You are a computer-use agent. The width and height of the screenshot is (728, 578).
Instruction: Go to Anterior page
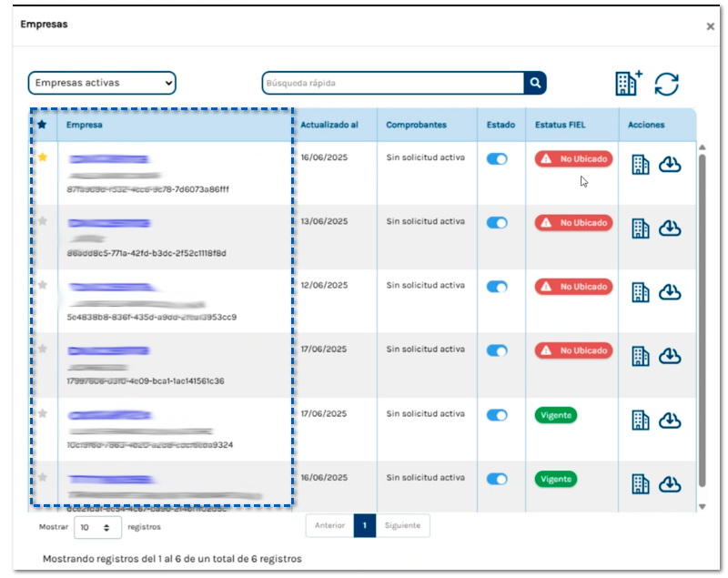pyautogui.click(x=329, y=525)
